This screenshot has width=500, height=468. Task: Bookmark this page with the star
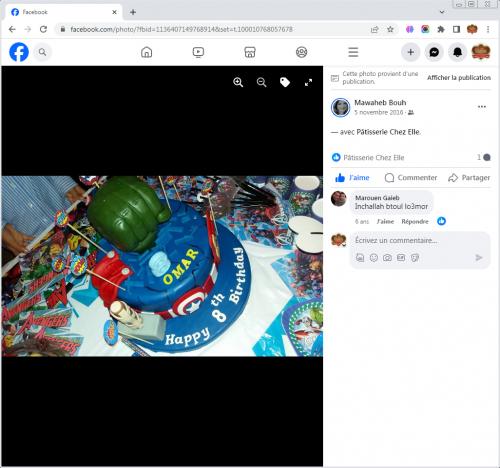coord(390,29)
